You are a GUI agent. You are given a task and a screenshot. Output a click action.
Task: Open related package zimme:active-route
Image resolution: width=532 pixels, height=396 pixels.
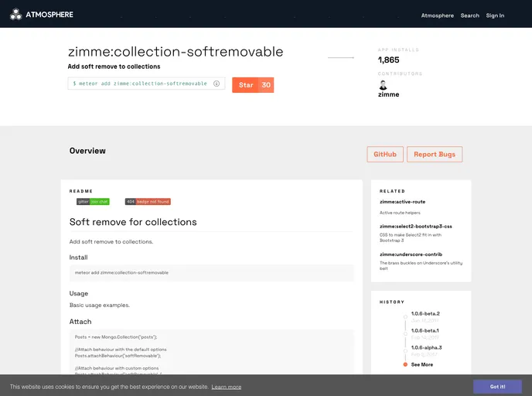402,202
